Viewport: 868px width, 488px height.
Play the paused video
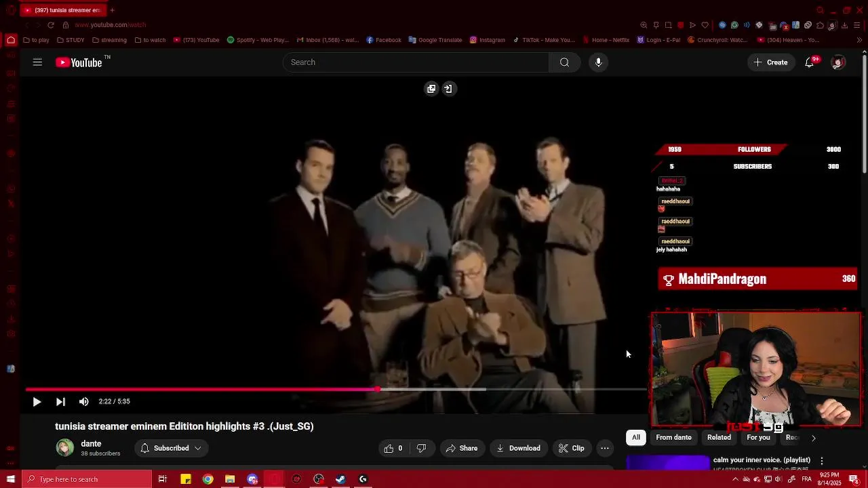(x=37, y=402)
